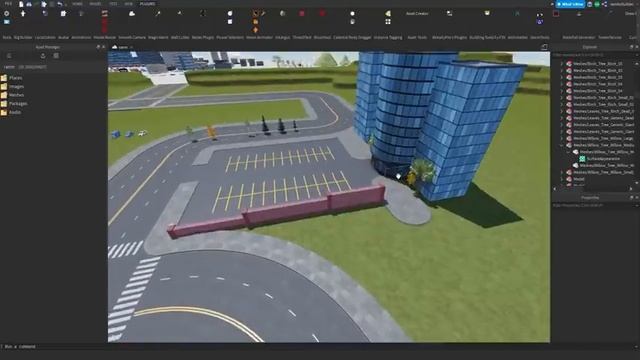Click the Undo arrow icon in title bar
Image resolution: width=640 pixels, height=360 pixels.
(60, 4)
